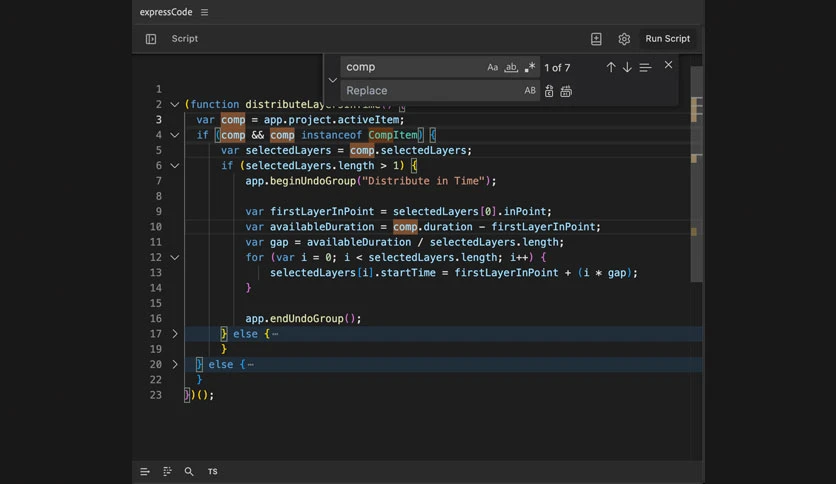Click the bottom lines/format icon
The image size is (836, 484).
pyautogui.click(x=144, y=472)
